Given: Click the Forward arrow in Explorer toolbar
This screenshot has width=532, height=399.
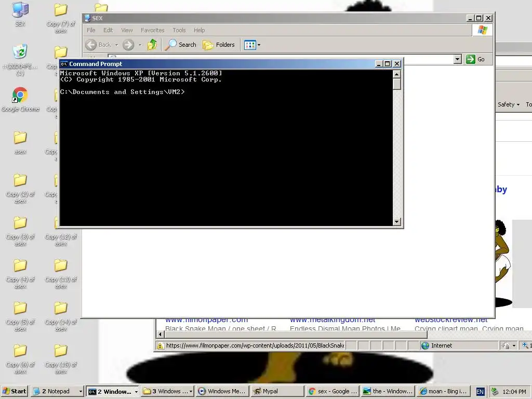Looking at the screenshot, I should click(128, 45).
